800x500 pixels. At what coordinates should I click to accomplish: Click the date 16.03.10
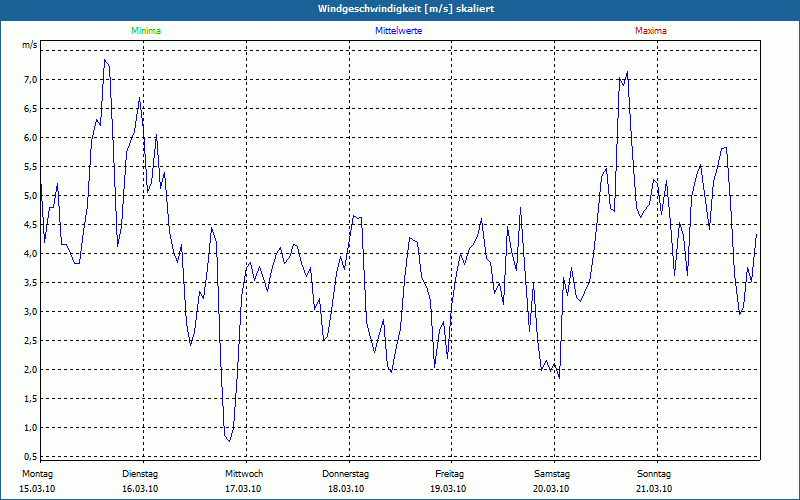pyautogui.click(x=140, y=489)
